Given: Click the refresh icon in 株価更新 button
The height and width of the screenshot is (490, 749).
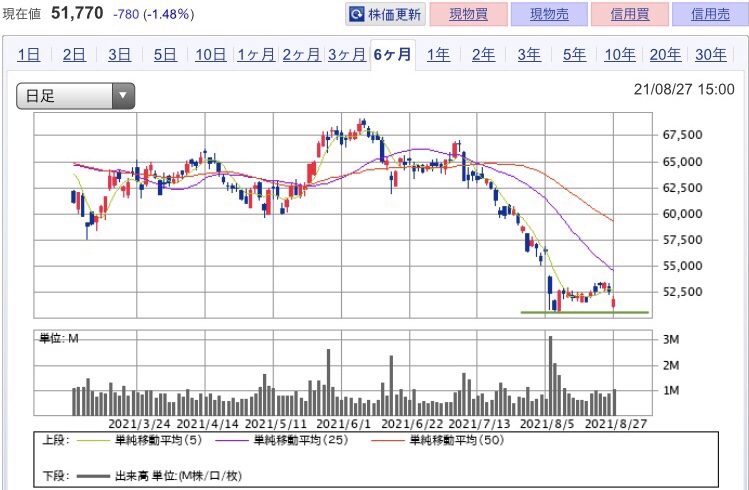Looking at the screenshot, I should [x=356, y=14].
